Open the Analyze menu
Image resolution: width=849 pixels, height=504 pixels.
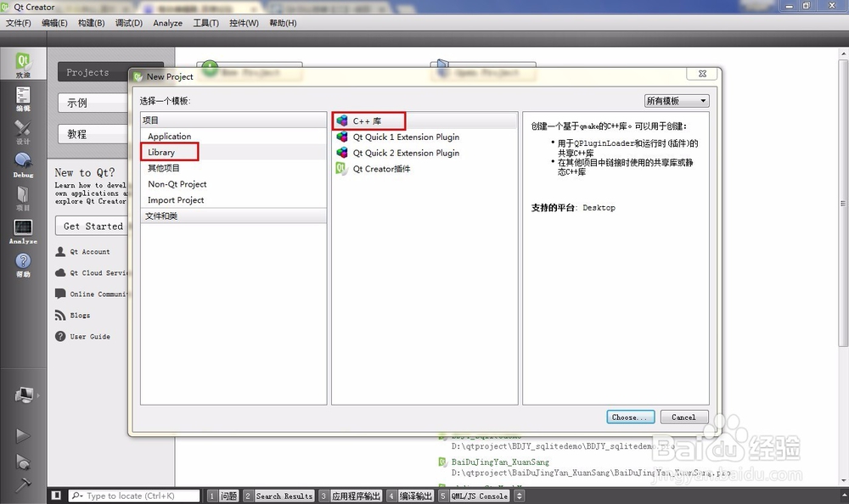click(x=168, y=23)
